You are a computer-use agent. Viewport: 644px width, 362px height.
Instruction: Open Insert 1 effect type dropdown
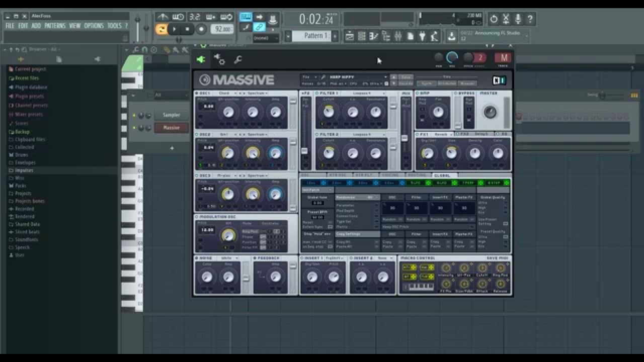coord(334,258)
